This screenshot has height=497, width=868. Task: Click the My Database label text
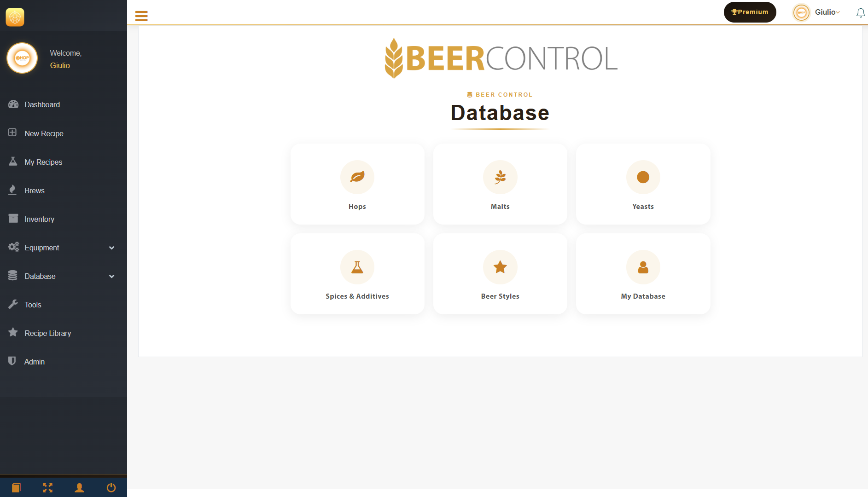point(643,296)
